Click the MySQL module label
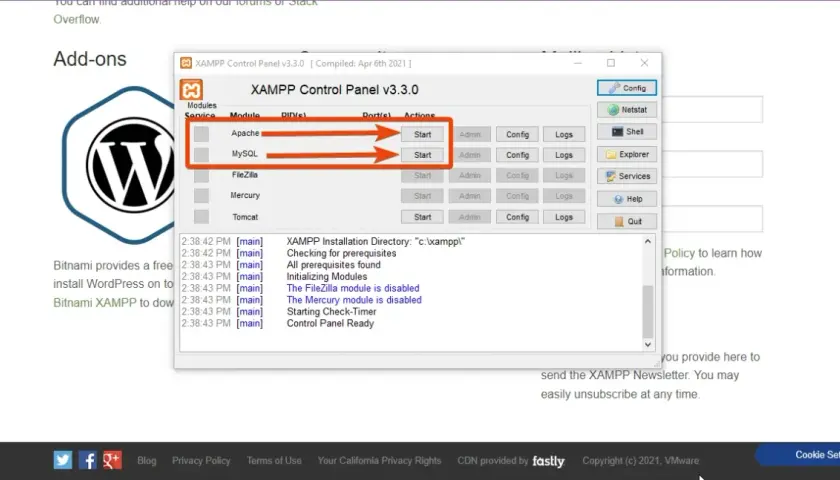This screenshot has height=480, width=840. pos(244,154)
